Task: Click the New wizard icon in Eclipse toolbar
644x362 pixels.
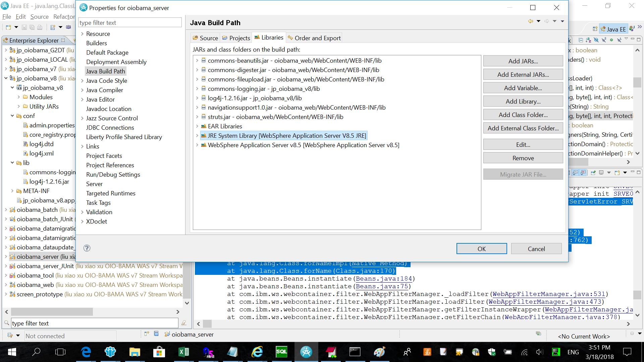Action: (x=8, y=27)
